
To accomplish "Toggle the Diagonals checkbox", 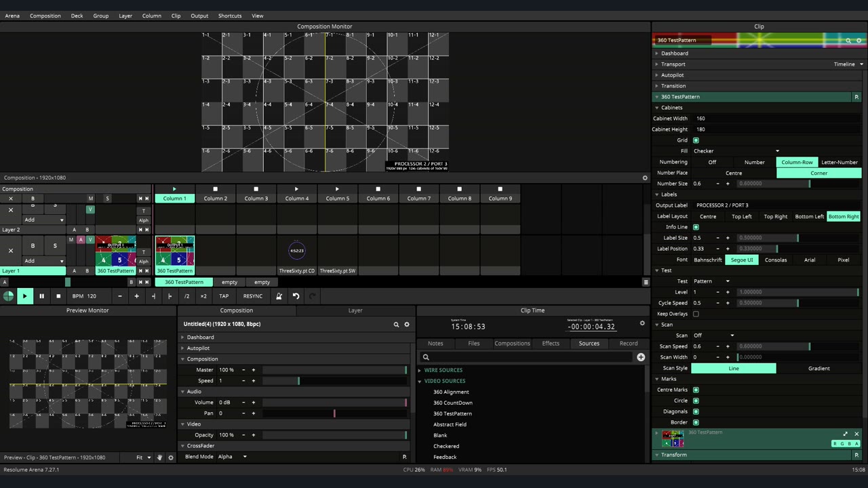I will coord(696,411).
